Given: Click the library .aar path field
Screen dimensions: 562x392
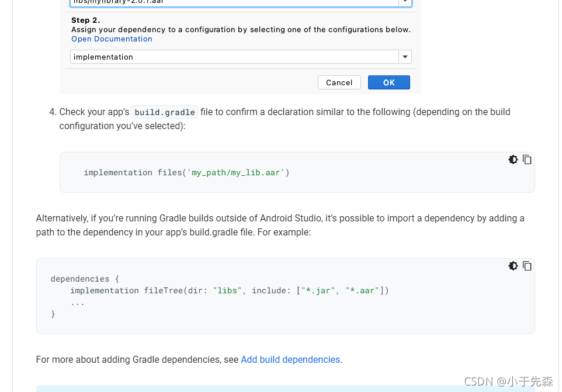Looking at the screenshot, I should click(234, 2).
